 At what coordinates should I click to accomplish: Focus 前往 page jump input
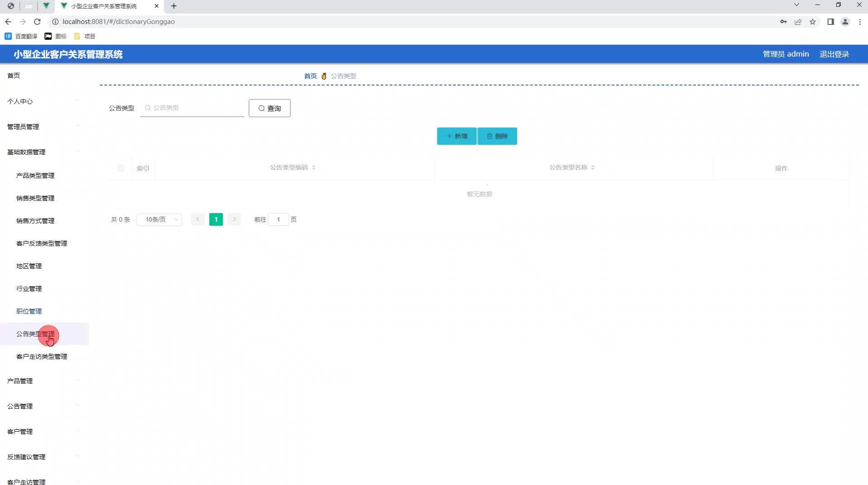pos(278,219)
